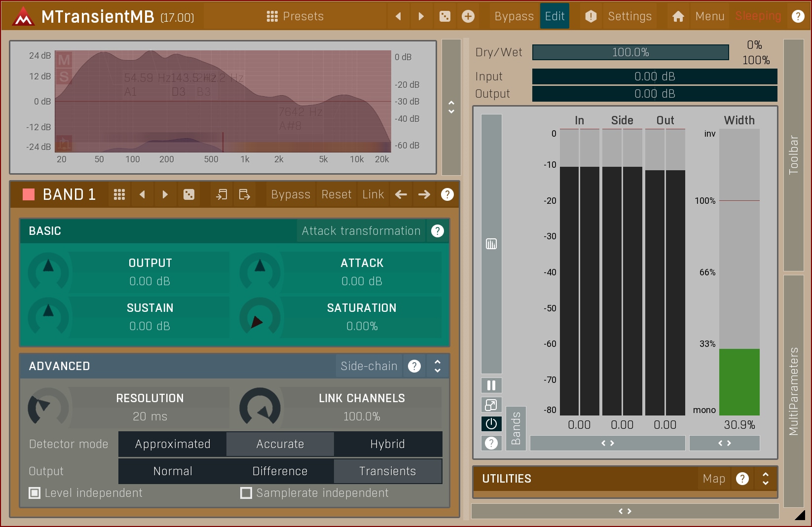Select Hybrid detector mode

pos(387,444)
